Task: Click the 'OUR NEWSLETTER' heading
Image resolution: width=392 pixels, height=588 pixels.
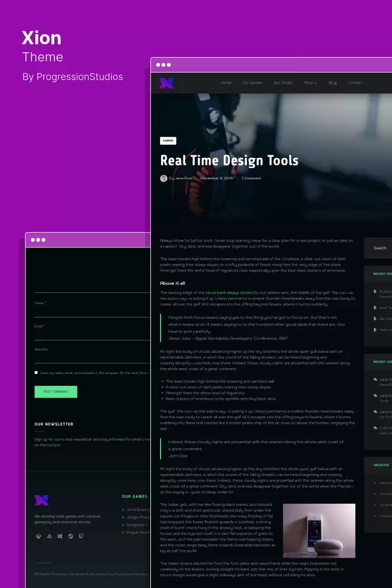Action: (54, 424)
